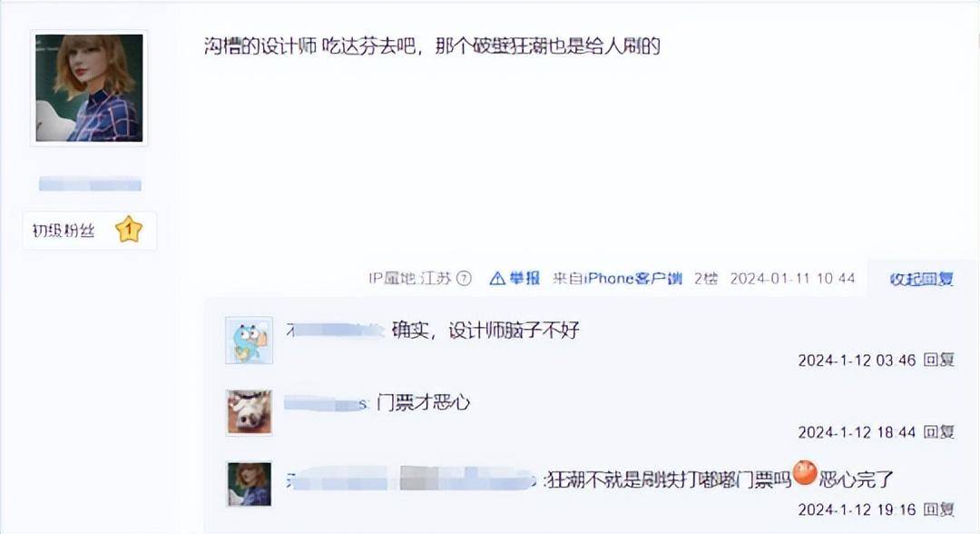This screenshot has height=534, width=980.
Task: Click the blurred username under main avatar
Action: (90, 183)
